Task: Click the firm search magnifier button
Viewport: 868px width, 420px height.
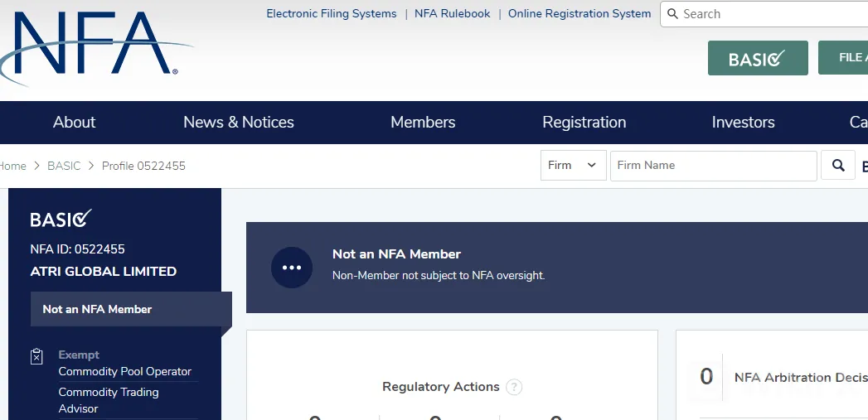Action: click(838, 166)
